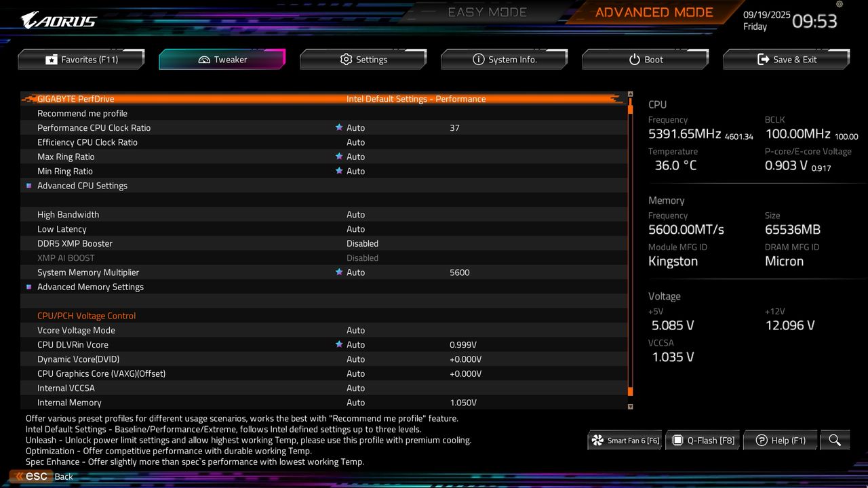Launch Q-Flash using its icon
Viewport: 868px width, 488px height.
point(679,440)
